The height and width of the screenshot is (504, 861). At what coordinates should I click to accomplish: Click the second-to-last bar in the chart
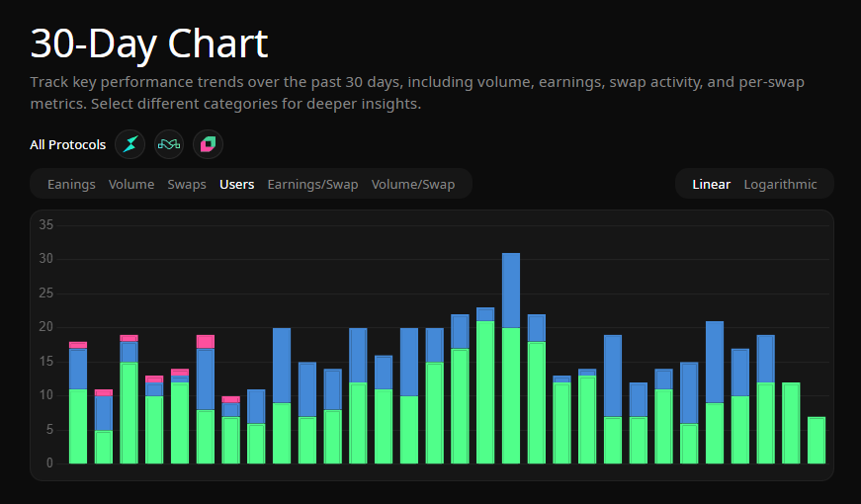coord(791,423)
